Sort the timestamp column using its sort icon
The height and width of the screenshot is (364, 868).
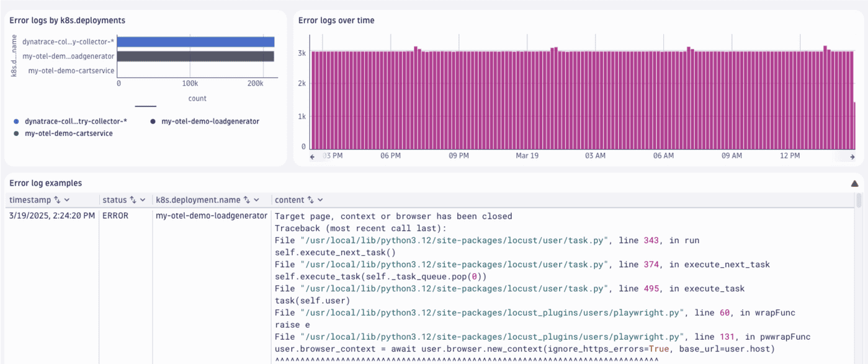point(57,199)
